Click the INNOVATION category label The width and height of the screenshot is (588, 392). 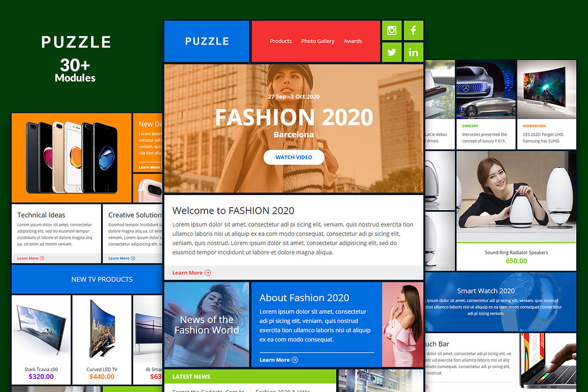534,126
